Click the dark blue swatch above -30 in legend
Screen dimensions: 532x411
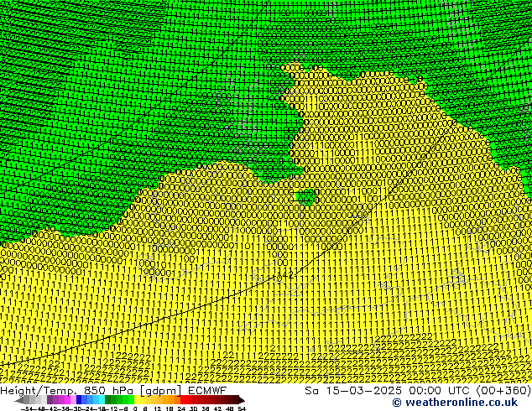[79, 399]
